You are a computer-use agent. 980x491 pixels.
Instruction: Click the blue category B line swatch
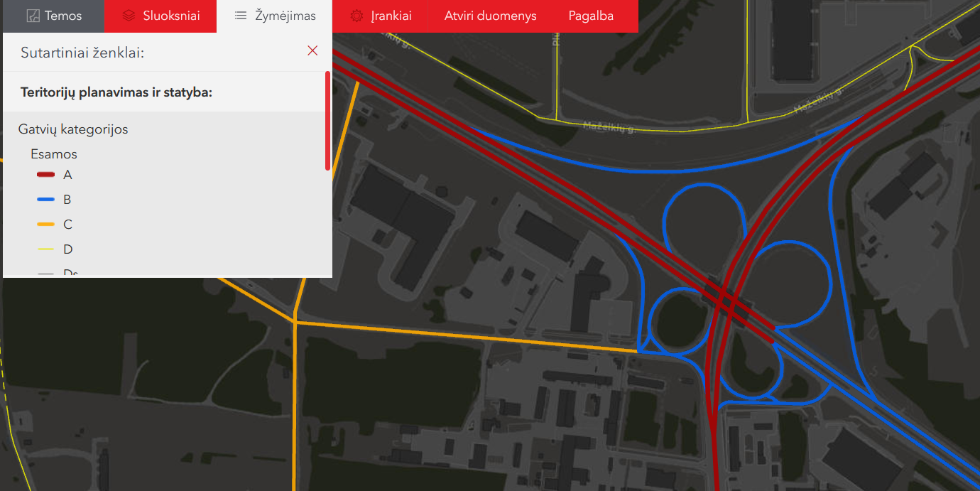pyautogui.click(x=45, y=200)
